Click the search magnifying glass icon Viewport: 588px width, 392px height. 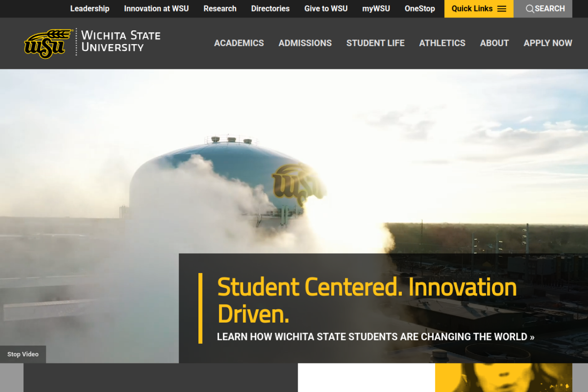[530, 9]
